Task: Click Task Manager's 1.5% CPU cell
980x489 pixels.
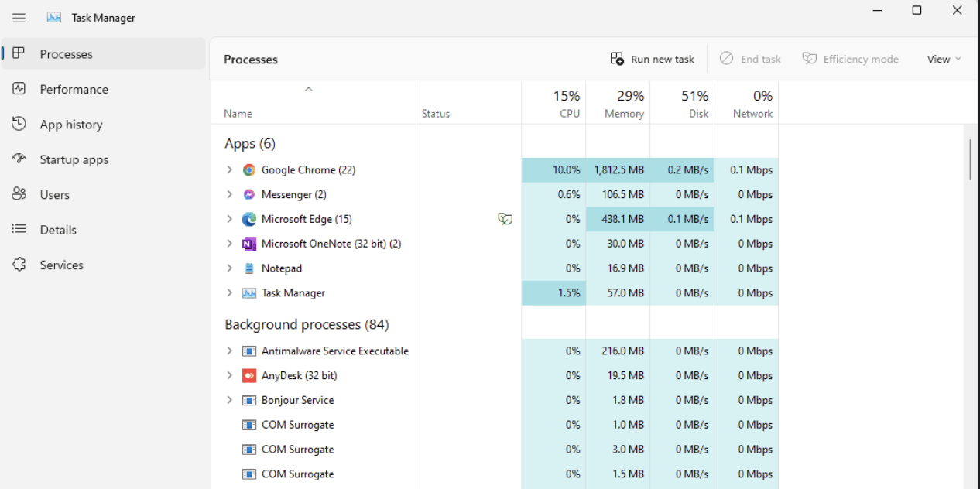Action: pyautogui.click(x=553, y=293)
